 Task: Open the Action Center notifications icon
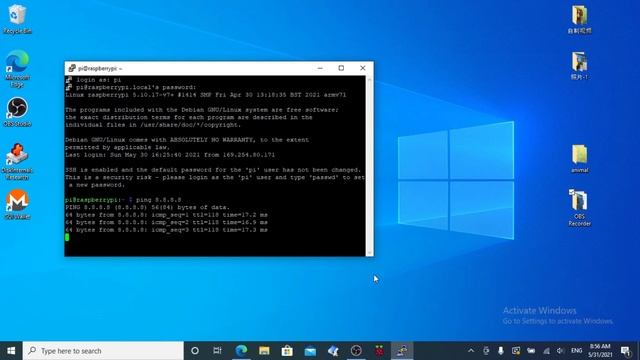625,351
